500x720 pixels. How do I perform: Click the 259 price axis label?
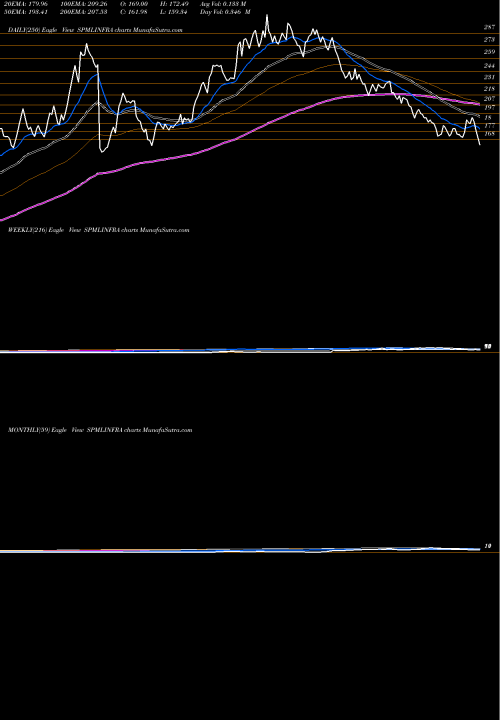click(x=489, y=52)
